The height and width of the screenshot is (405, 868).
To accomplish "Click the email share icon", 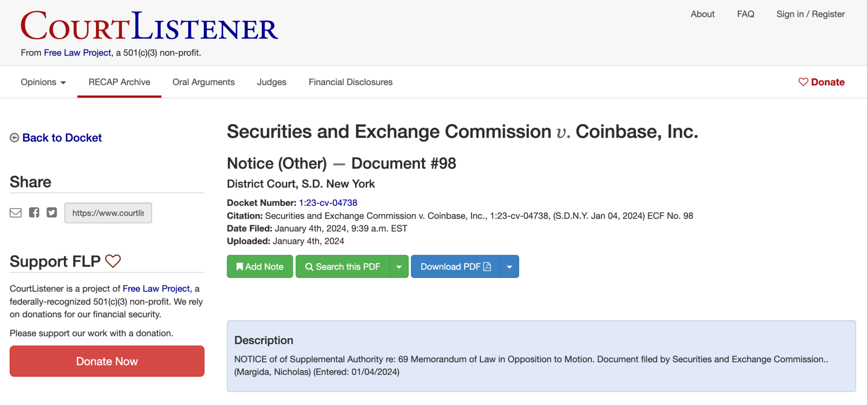I will point(16,213).
